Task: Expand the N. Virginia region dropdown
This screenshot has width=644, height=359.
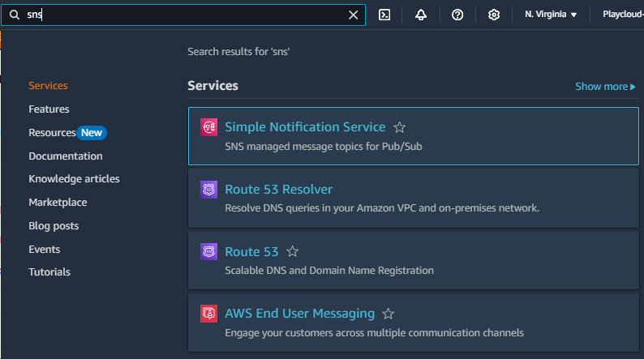Action: (x=551, y=15)
